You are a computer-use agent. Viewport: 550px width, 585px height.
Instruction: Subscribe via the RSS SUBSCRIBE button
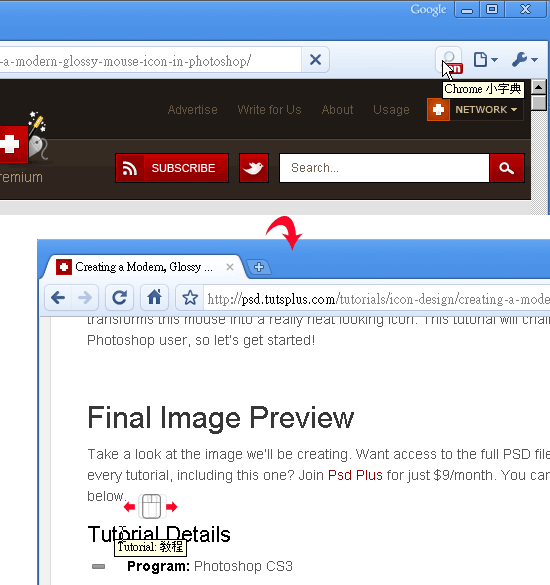coord(172,168)
